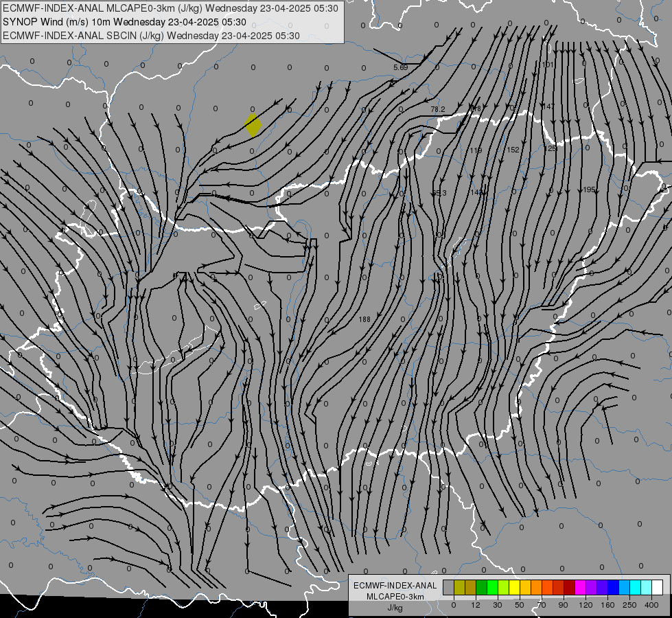Click the map value 101
This screenshot has width=672, height=618.
click(x=548, y=65)
